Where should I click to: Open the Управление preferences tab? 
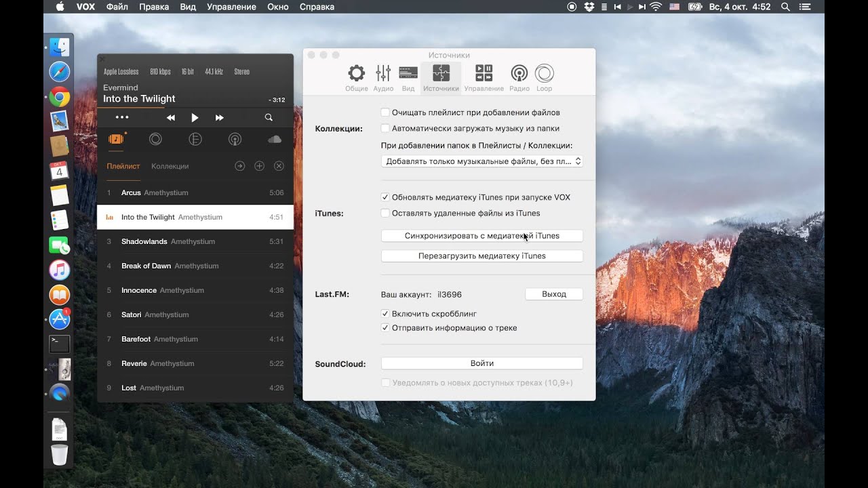tap(484, 78)
